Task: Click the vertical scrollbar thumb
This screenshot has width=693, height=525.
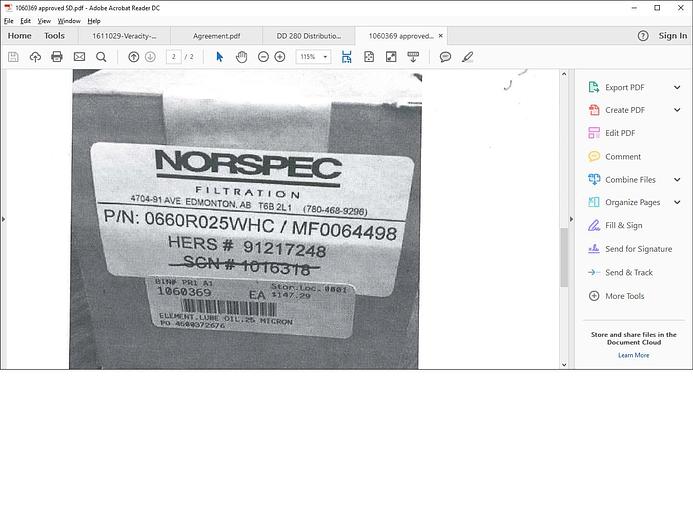Action: (x=564, y=258)
